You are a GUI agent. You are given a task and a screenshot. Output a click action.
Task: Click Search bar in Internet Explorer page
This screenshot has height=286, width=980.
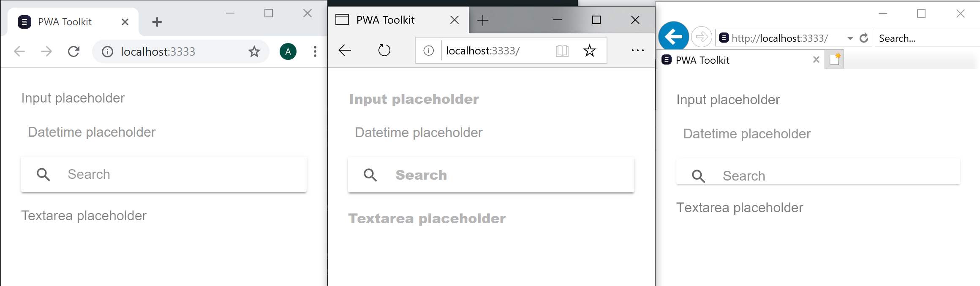click(818, 171)
